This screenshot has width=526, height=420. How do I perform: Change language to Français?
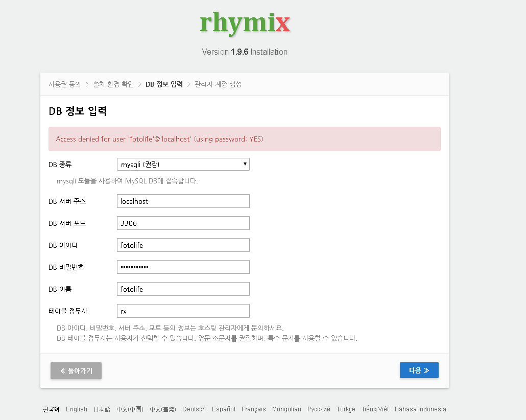254,409
